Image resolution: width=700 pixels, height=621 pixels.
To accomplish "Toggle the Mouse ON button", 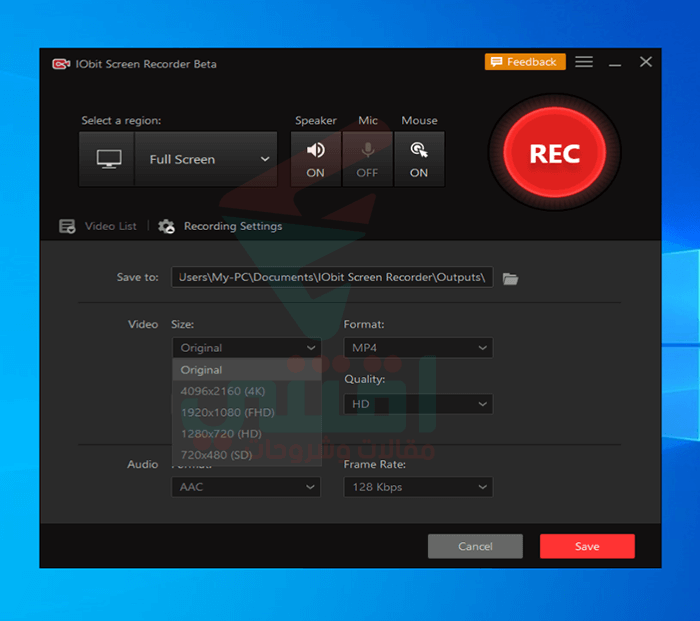I will [x=419, y=159].
